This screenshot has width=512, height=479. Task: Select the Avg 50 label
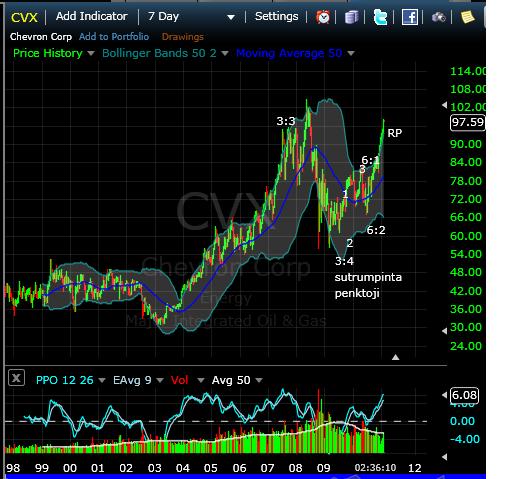point(231,380)
